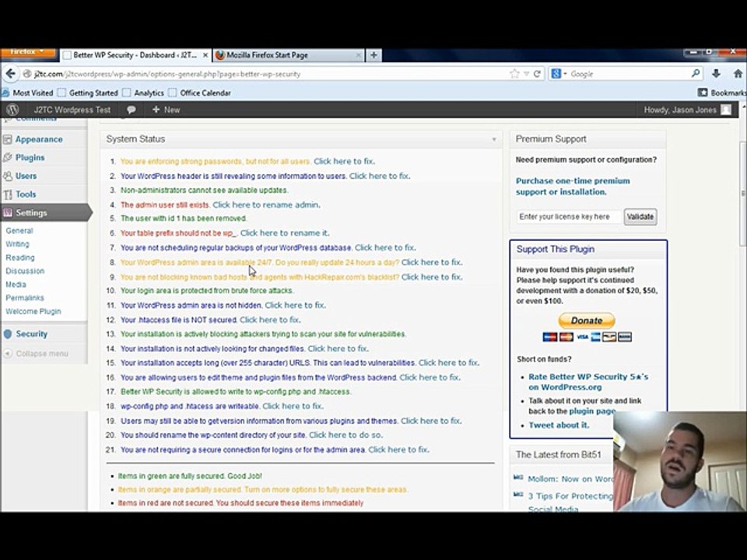Image resolution: width=747 pixels, height=560 pixels.
Task: Click the yellow Donate button
Action: pos(587,320)
